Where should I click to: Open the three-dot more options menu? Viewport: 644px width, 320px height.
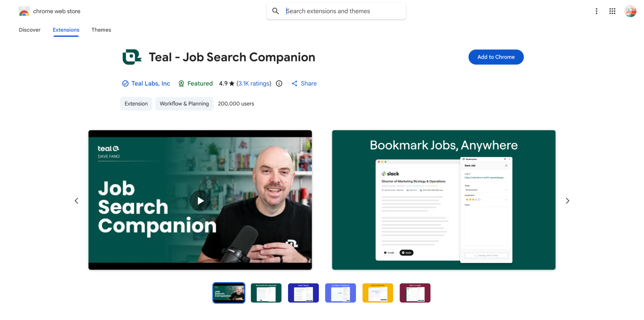[596, 11]
